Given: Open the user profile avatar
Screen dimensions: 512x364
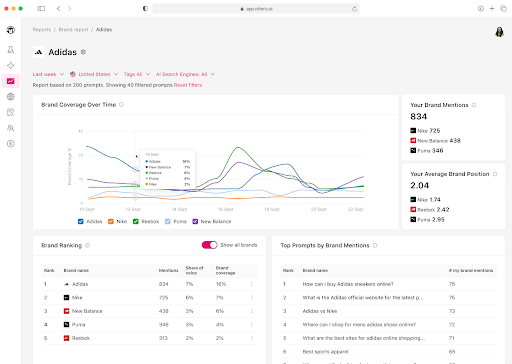Looking at the screenshot, I should click(x=499, y=32).
